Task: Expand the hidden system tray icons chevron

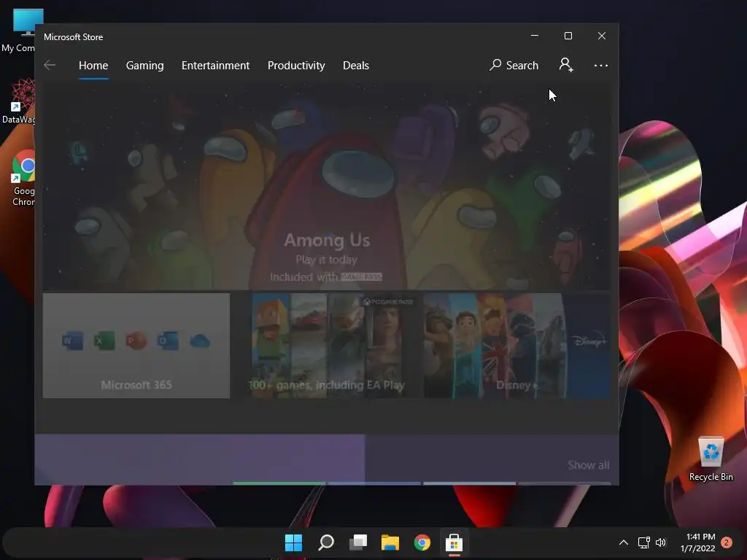Action: (x=623, y=542)
